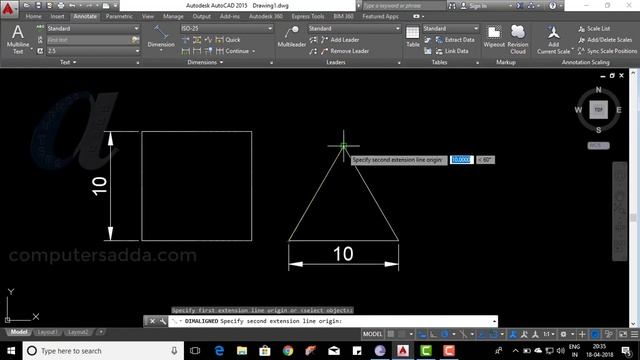640x360 pixels.
Task: Click Remove Leader button
Action: (x=345, y=51)
